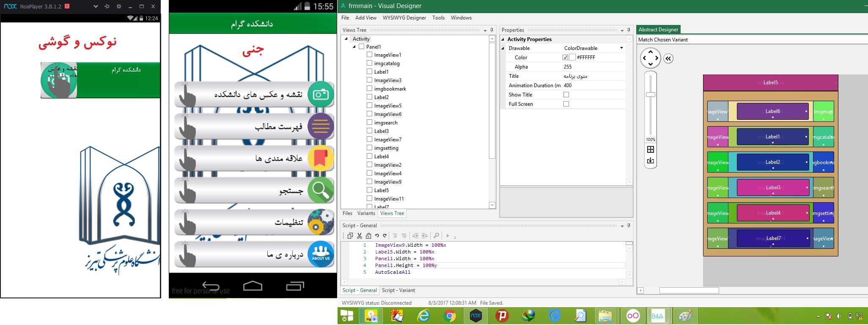Switch to the Variants tab
This screenshot has width=868, height=325.
tap(366, 213)
